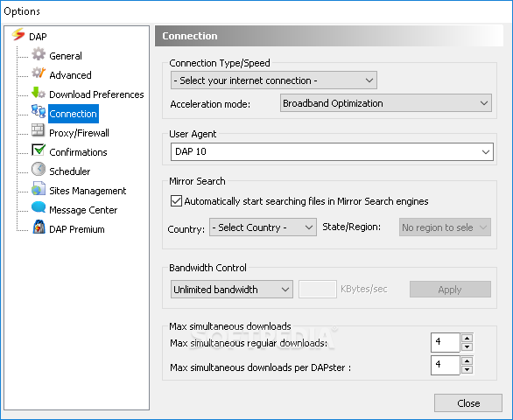
Task: Decrease max simultaneous regular downloads
Action: pos(467,347)
